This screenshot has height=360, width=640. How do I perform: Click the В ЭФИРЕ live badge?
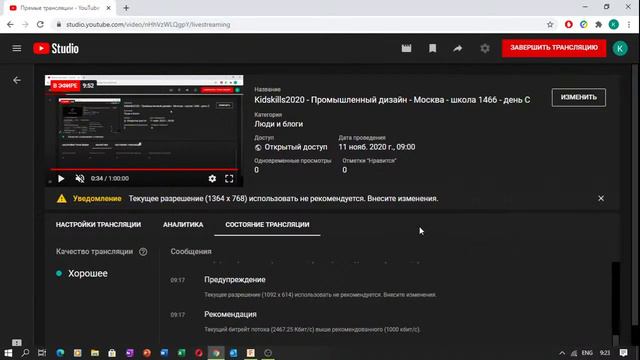click(x=65, y=86)
